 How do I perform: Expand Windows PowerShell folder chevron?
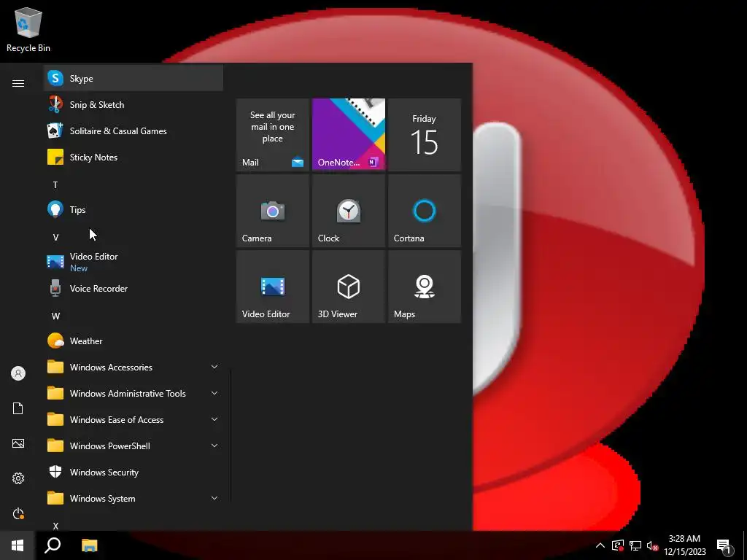[214, 446]
